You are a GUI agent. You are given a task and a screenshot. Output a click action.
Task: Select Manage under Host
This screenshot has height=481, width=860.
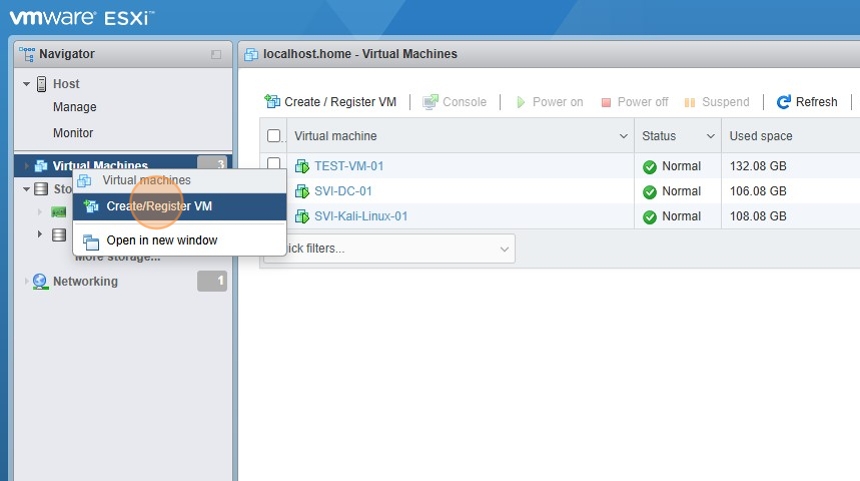click(75, 107)
